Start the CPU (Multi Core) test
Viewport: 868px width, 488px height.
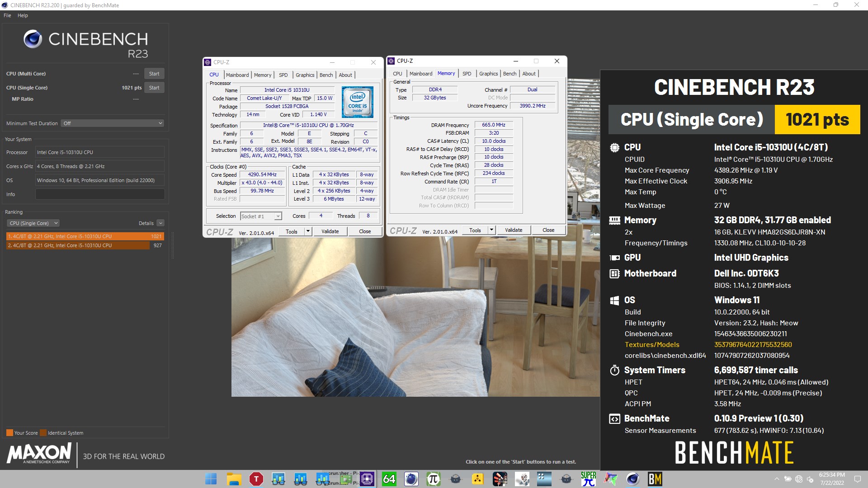coord(154,74)
